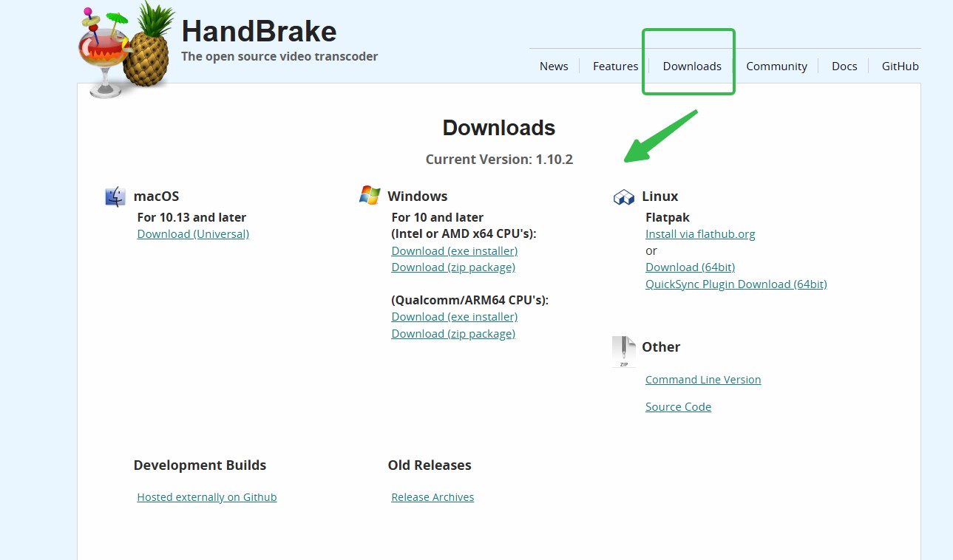Click the "Flatpak" label
Image resolution: width=953 pixels, height=560 pixels.
668,218
